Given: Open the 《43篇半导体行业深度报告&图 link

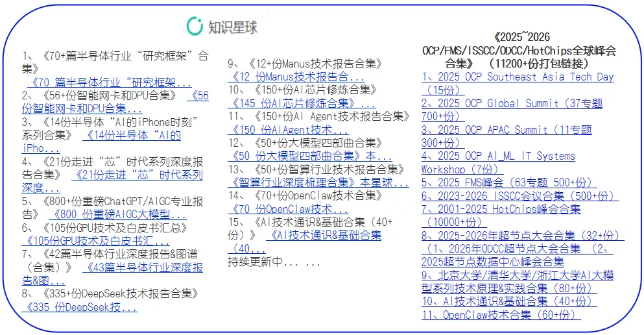Looking at the screenshot, I should point(113,274).
